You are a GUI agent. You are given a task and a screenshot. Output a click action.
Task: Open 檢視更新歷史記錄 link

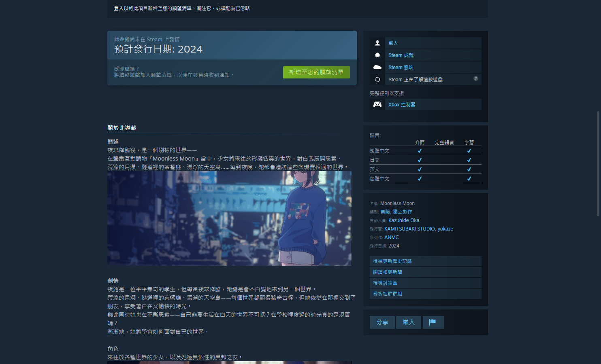pos(426,261)
